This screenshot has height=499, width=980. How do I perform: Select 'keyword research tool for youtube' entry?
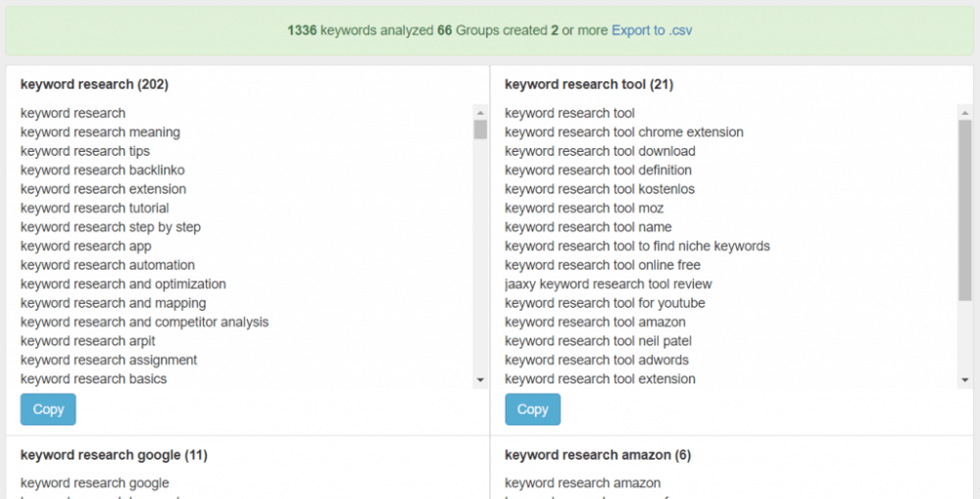[x=605, y=303]
